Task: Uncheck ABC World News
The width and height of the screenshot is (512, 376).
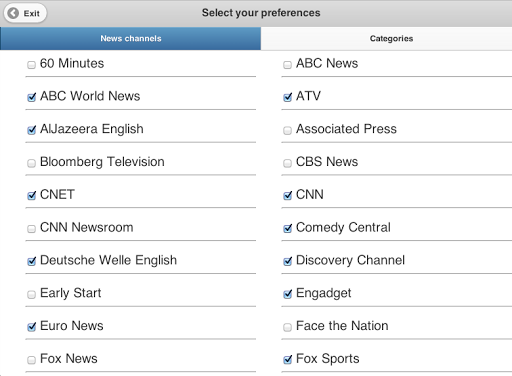Action: tap(31, 97)
